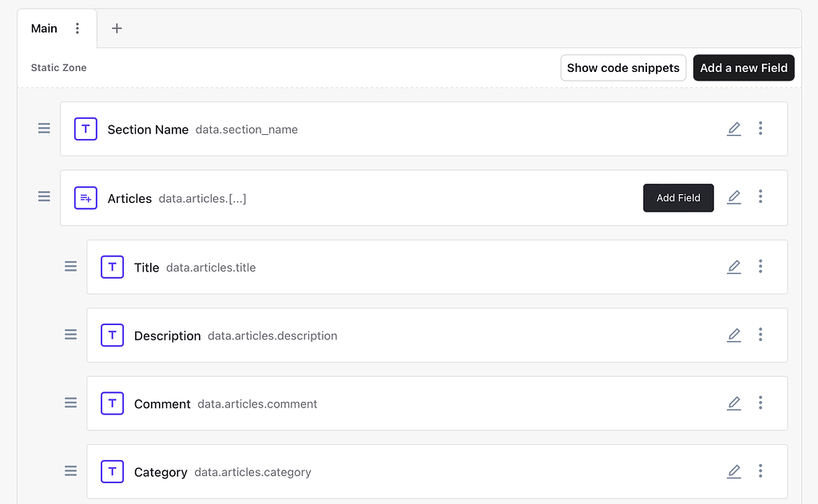
Task: Click Add Field inside the Articles group
Action: [678, 197]
